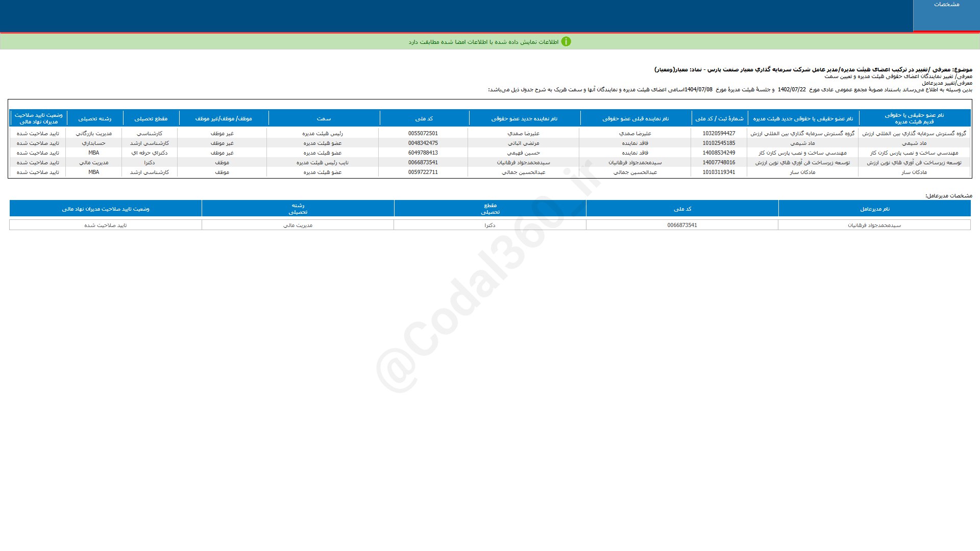This screenshot has height=551, width=980.
Task: Click the green info icon in notification bar
Action: tap(566, 42)
